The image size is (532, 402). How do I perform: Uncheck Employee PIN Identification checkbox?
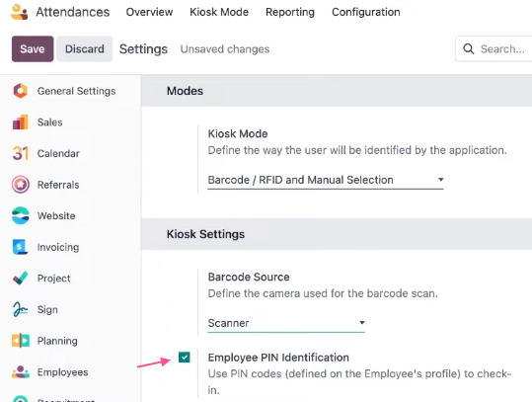[185, 358]
